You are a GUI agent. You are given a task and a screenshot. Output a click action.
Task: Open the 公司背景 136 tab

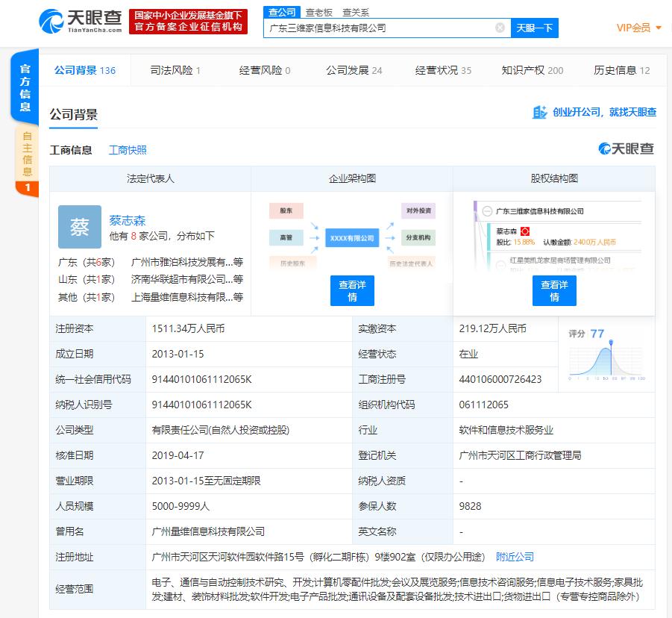click(85, 70)
